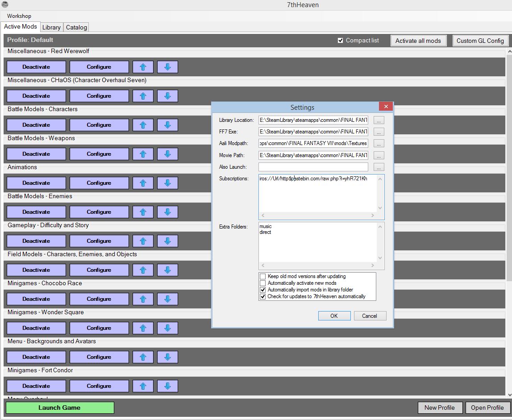Click the Movie Path field
Image resolution: width=512 pixels, height=420 pixels.
313,155
